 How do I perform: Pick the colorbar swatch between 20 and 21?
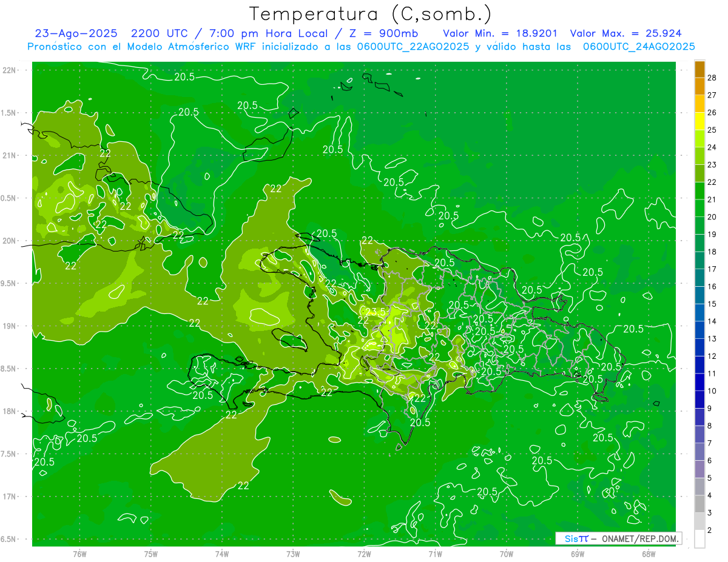tap(699, 209)
